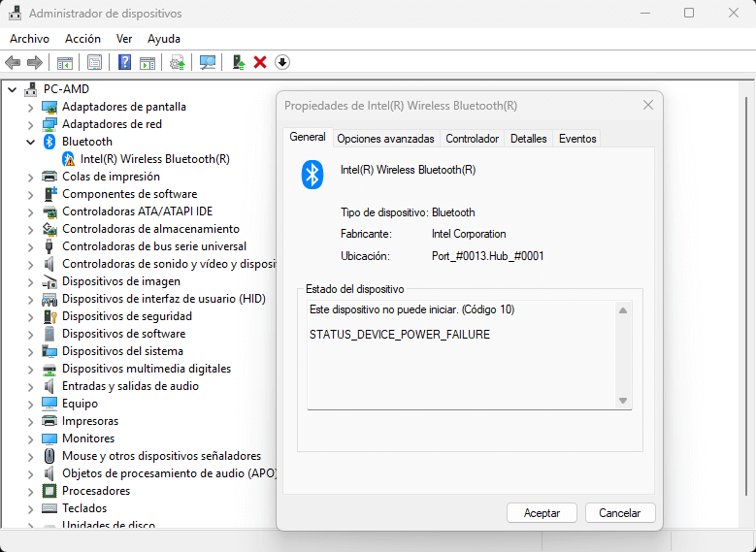This screenshot has width=756, height=552.
Task: Scan for hardware changes monitor icon
Action: [208, 62]
